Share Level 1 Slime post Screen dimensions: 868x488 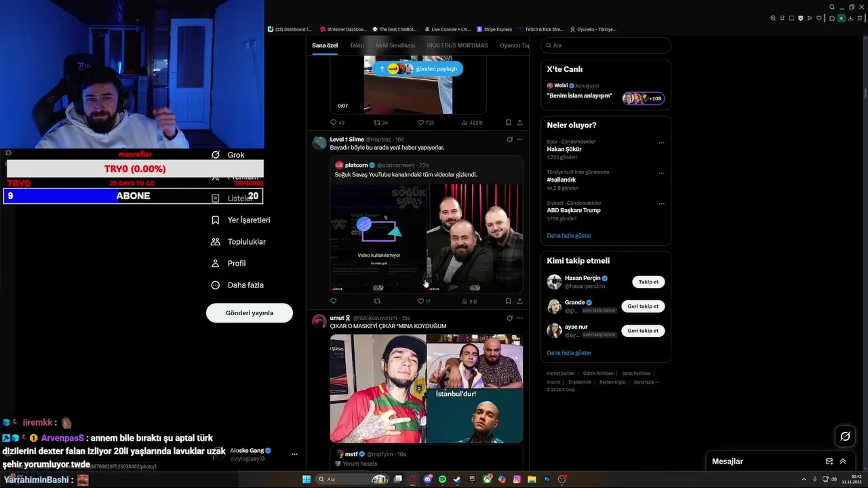(x=520, y=301)
